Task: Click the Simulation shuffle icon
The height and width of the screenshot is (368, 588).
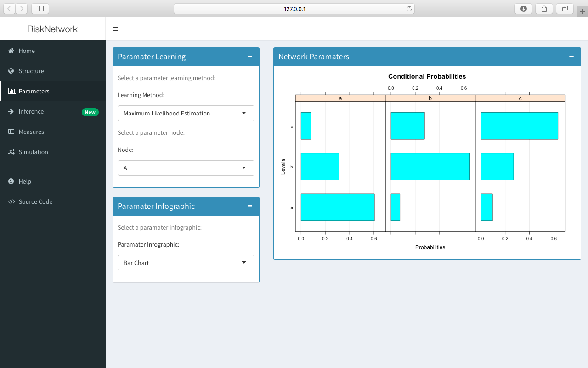Action: [11, 152]
